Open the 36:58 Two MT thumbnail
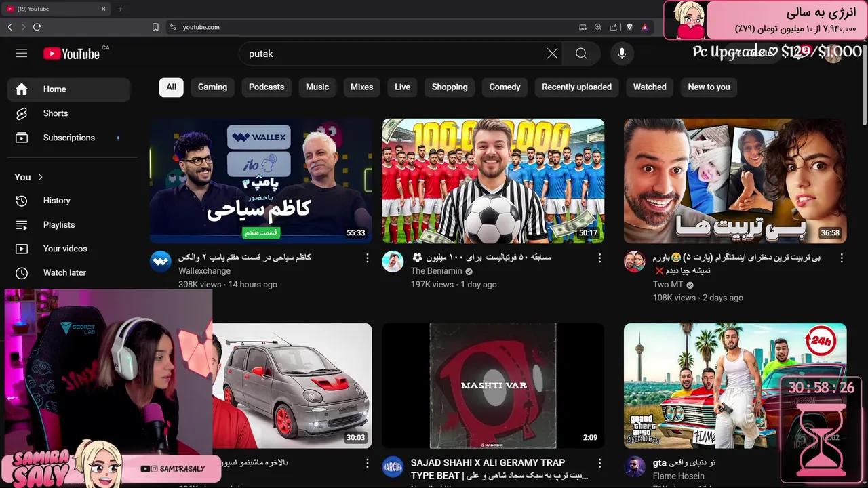This screenshot has width=868, height=488. coord(735,181)
